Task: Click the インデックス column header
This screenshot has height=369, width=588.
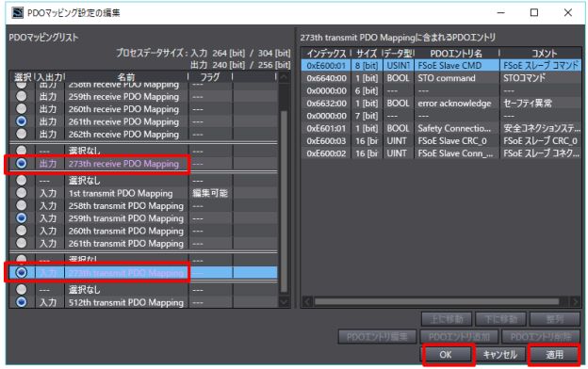Action: tap(326, 54)
